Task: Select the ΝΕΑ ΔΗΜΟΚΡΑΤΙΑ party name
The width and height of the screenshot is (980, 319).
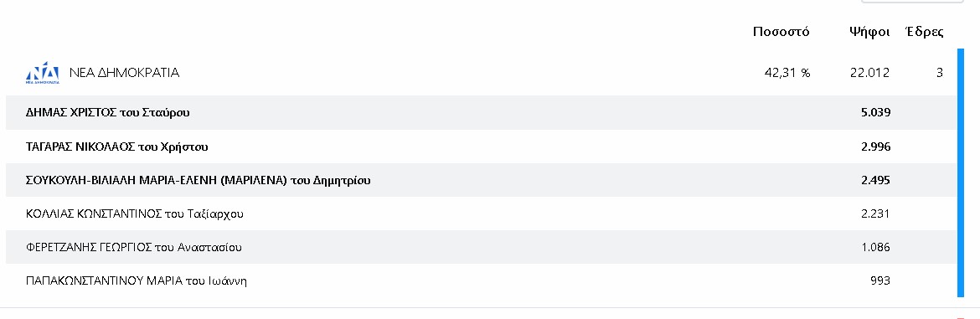Action: point(124,73)
